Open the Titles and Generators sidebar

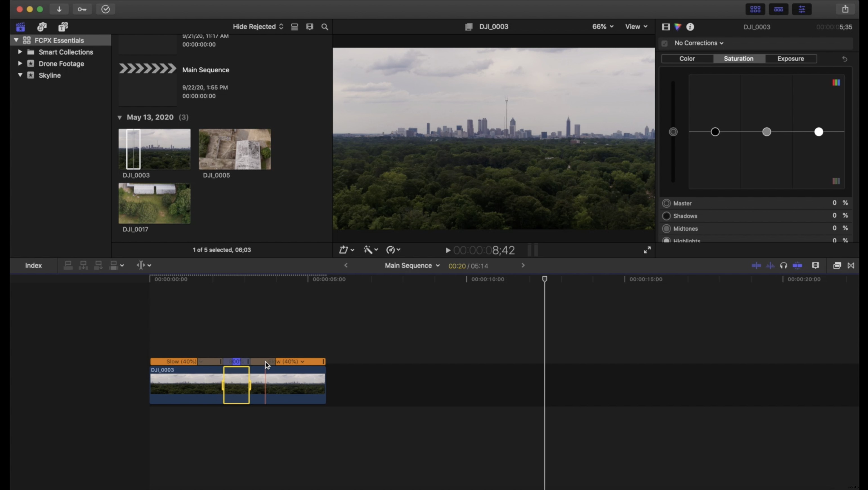click(x=63, y=27)
